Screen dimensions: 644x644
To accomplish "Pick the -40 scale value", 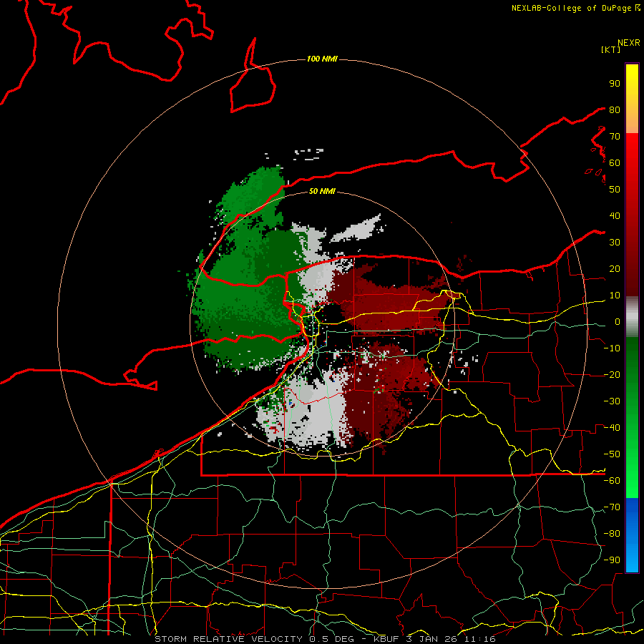I will [x=612, y=428].
